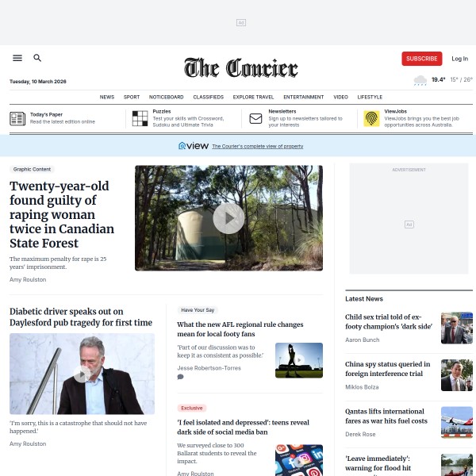The width and height of the screenshot is (476, 476).
Task: Click the ViewJobs fingerprint icon
Action: 371,118
